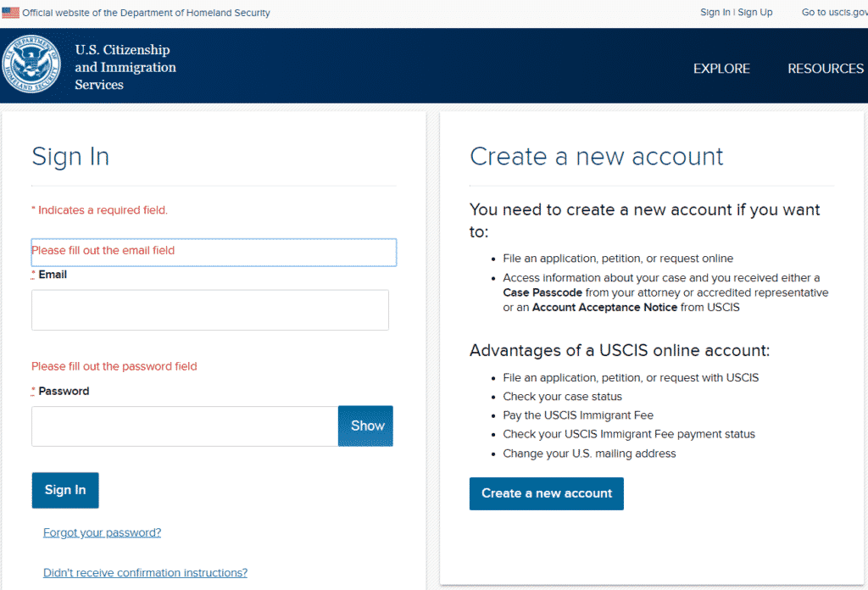Click into the Password input field
This screenshot has width=868, height=590.
tap(185, 426)
